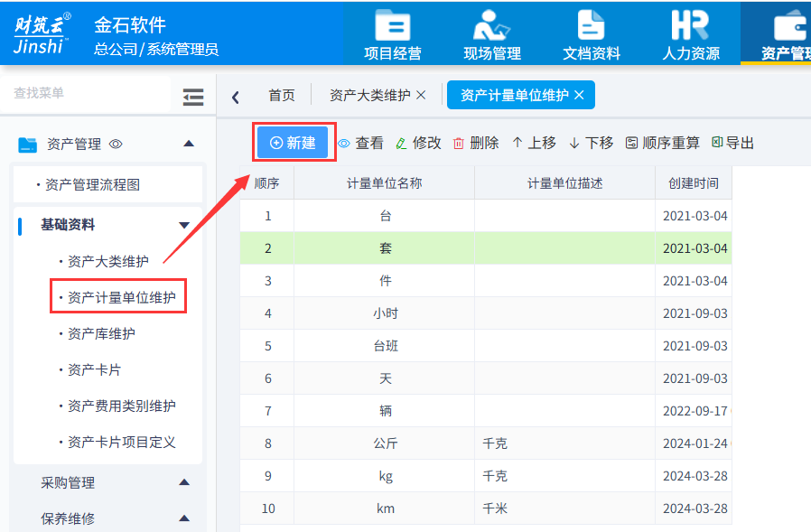Open 资产卡片项目定义 in the sidebar
Viewport: 811px width, 532px height.
122,442
